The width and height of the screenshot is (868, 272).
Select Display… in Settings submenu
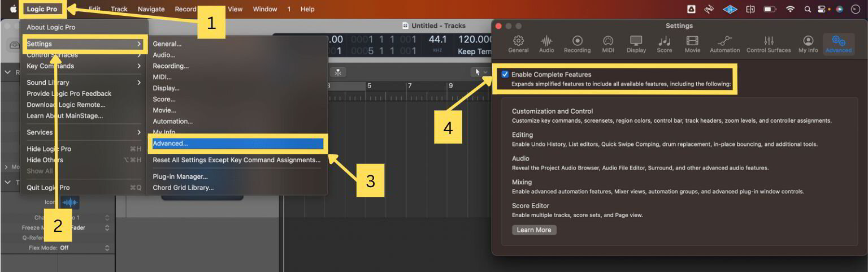[x=237, y=88]
